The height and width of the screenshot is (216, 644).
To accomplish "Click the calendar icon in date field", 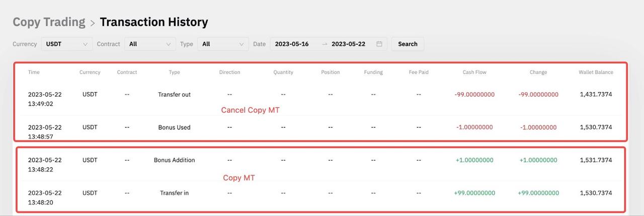I will pos(379,44).
